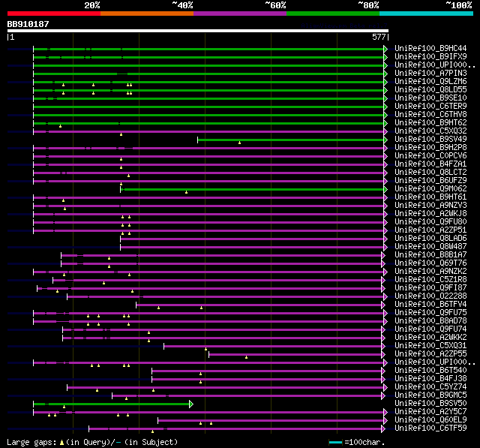Image resolution: width=480 pixels, height=448 pixels.
Task: Open the UniRef100_Q8LD55 hit label
Action: [430, 90]
